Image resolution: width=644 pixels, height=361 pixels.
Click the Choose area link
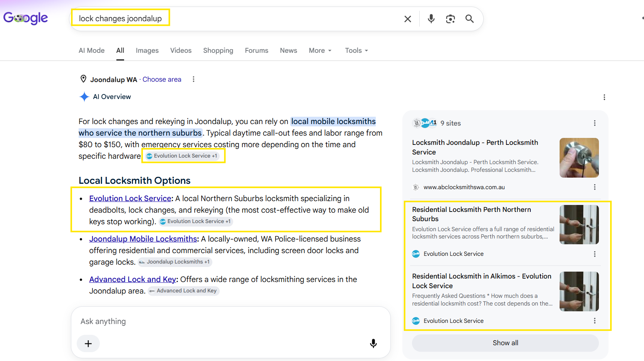click(162, 79)
